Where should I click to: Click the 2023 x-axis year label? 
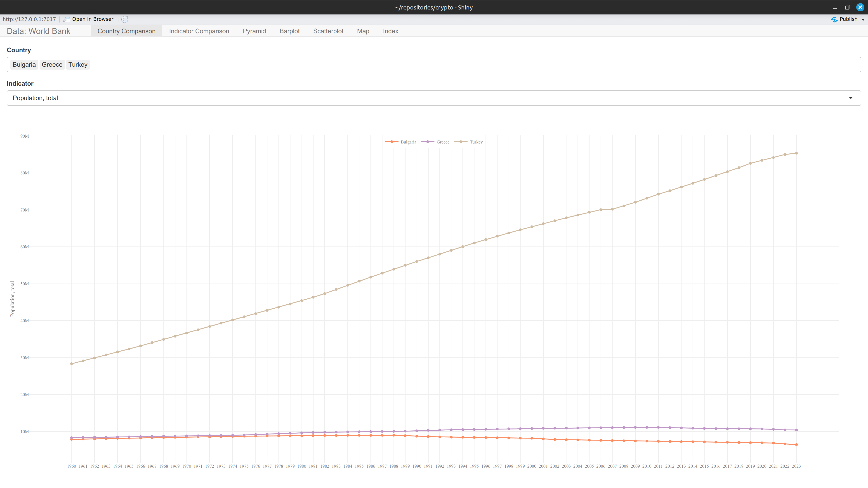click(x=796, y=466)
